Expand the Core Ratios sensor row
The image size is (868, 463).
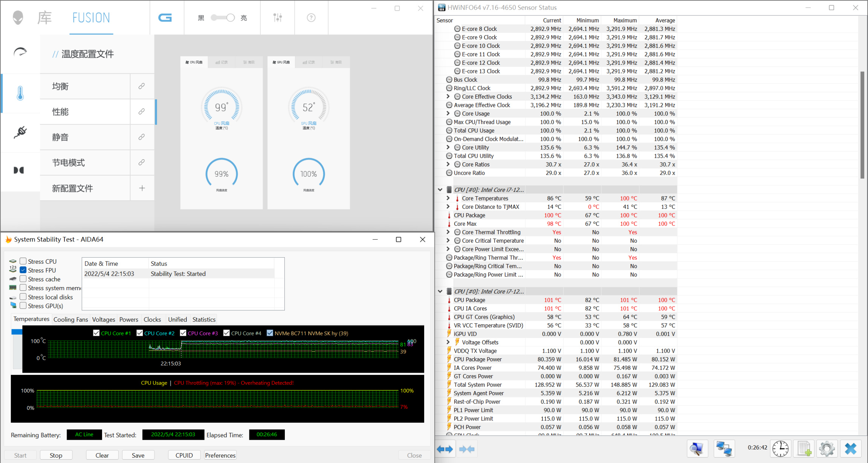click(x=448, y=164)
